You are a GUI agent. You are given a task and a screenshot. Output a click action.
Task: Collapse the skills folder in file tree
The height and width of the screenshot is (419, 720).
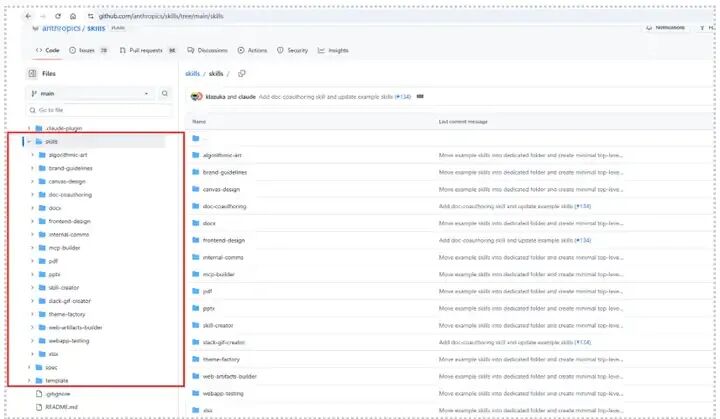(x=29, y=142)
